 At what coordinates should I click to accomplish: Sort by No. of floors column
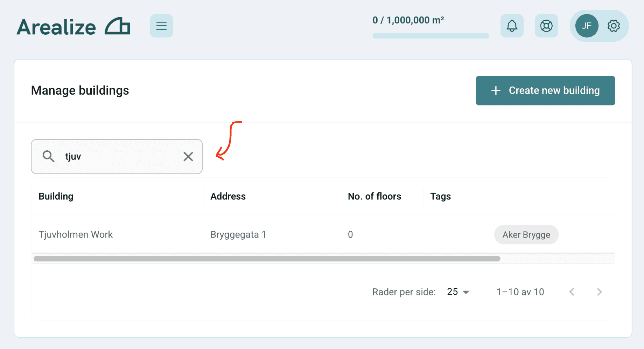tap(374, 196)
